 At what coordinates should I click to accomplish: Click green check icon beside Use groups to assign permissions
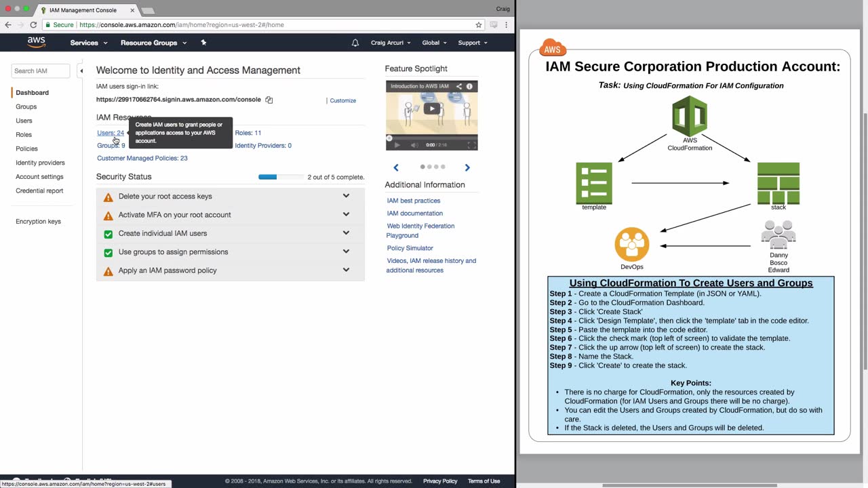pyautogui.click(x=108, y=252)
